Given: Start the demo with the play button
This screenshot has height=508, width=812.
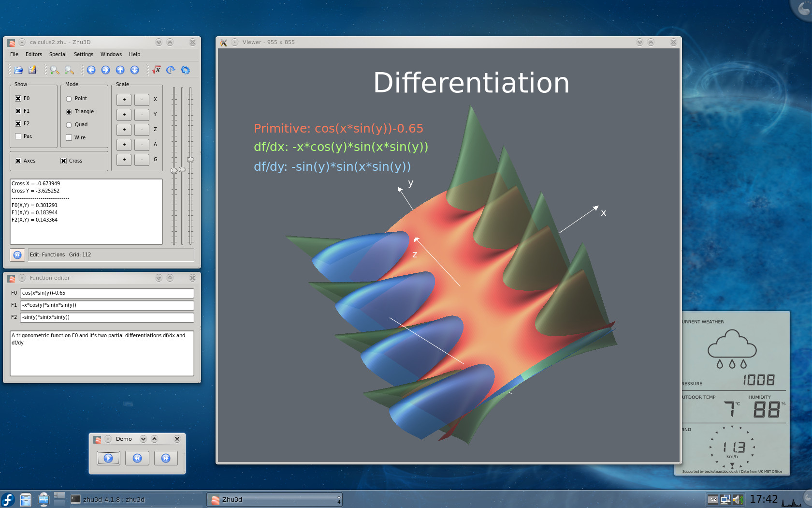Looking at the screenshot, I should (x=108, y=458).
